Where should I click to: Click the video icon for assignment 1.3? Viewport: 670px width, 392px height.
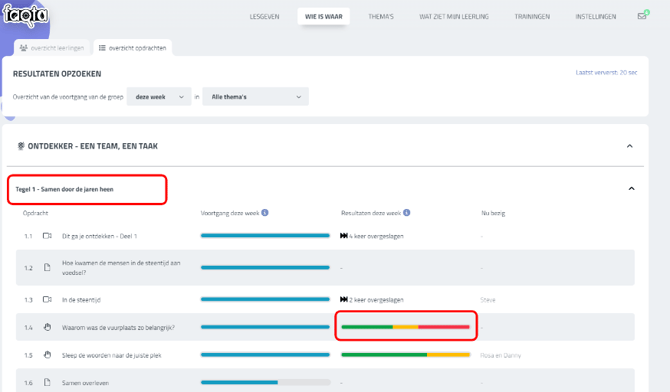pos(47,300)
